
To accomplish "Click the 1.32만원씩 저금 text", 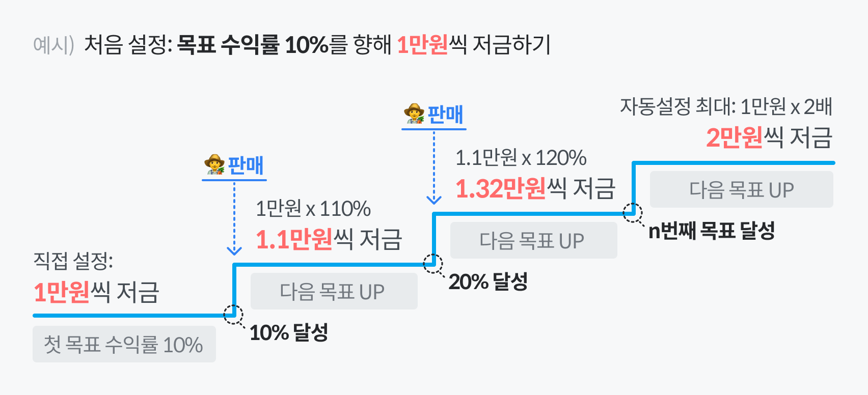I will (x=535, y=188).
